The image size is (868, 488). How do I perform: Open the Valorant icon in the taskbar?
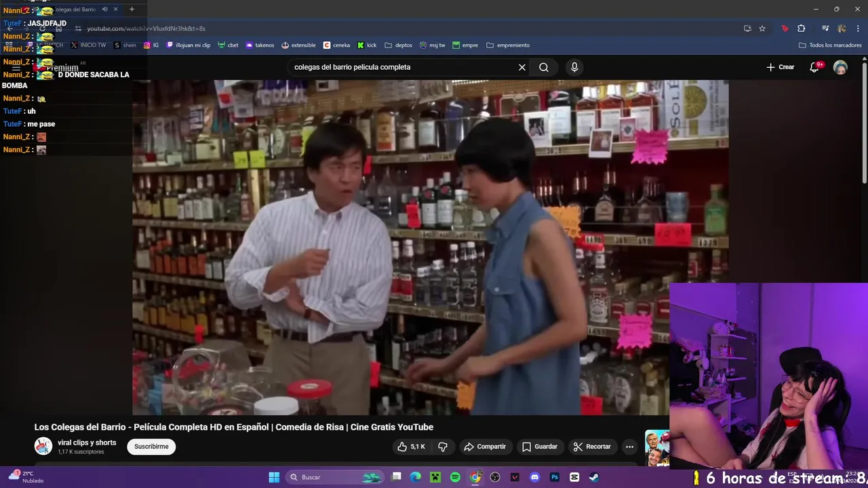515,477
